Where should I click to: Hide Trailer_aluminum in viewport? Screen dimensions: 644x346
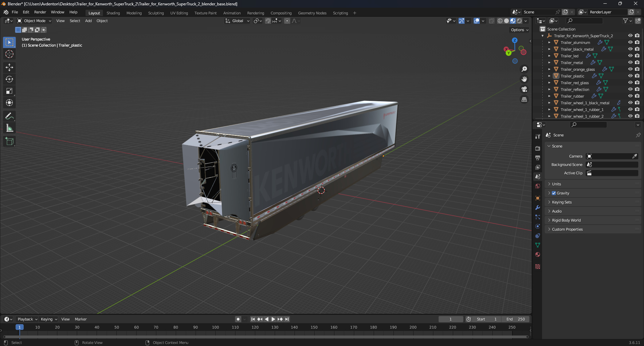click(630, 42)
